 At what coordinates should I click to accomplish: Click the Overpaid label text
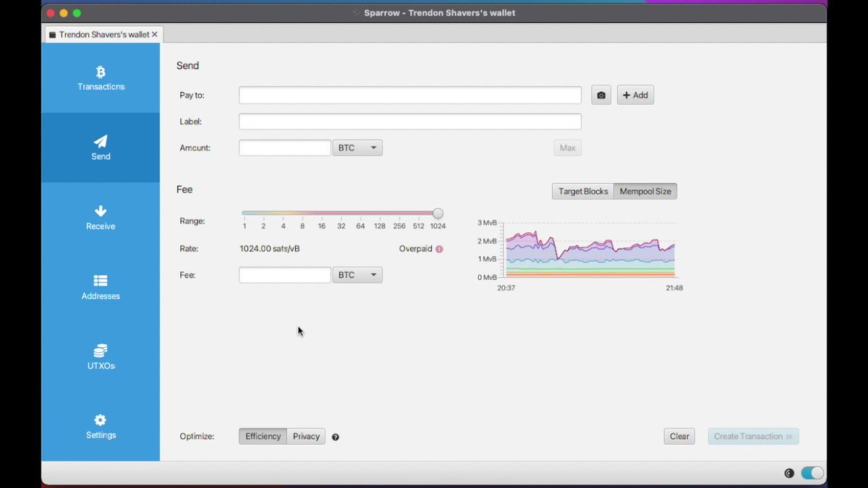[x=415, y=249]
